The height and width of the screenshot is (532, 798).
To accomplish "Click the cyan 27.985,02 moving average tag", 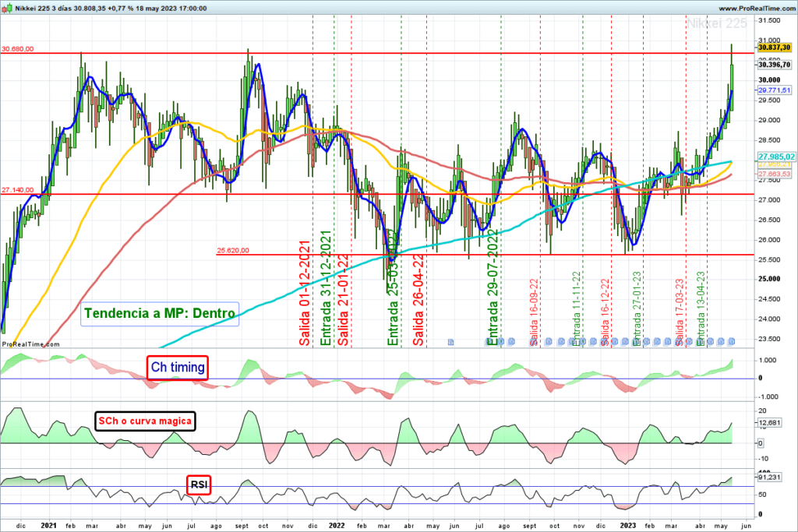I will 776,157.
